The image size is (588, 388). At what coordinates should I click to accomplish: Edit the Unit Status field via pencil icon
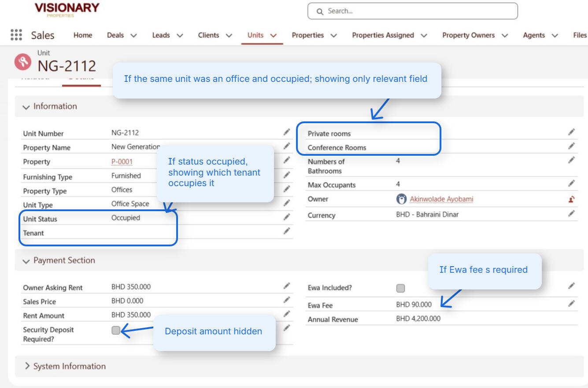click(287, 217)
